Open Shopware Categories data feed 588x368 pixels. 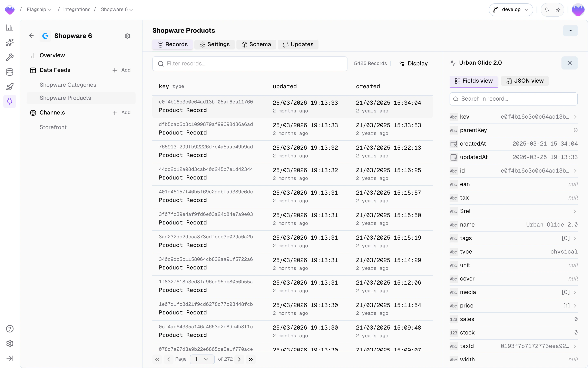pyautogui.click(x=81, y=85)
